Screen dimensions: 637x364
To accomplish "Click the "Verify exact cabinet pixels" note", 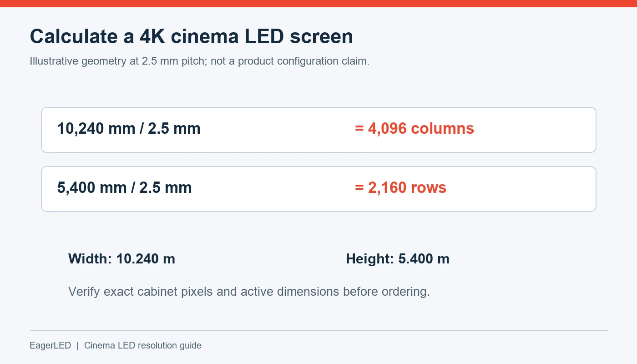I will click(249, 291).
